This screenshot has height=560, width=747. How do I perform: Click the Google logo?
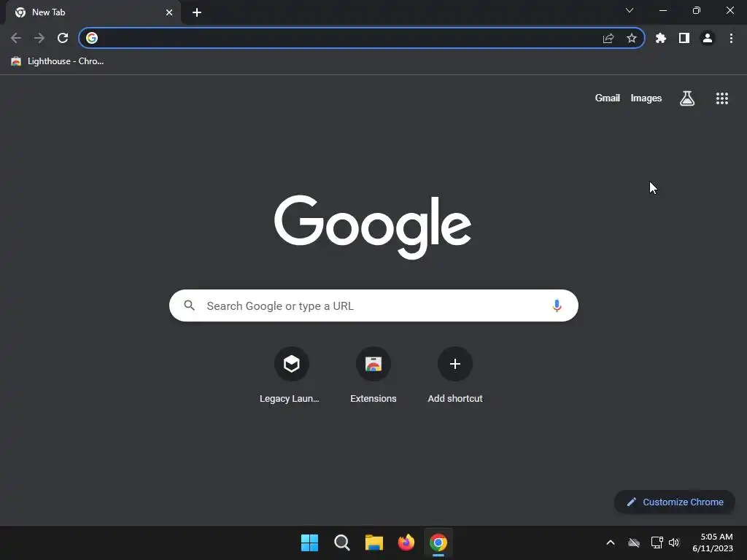point(373,227)
